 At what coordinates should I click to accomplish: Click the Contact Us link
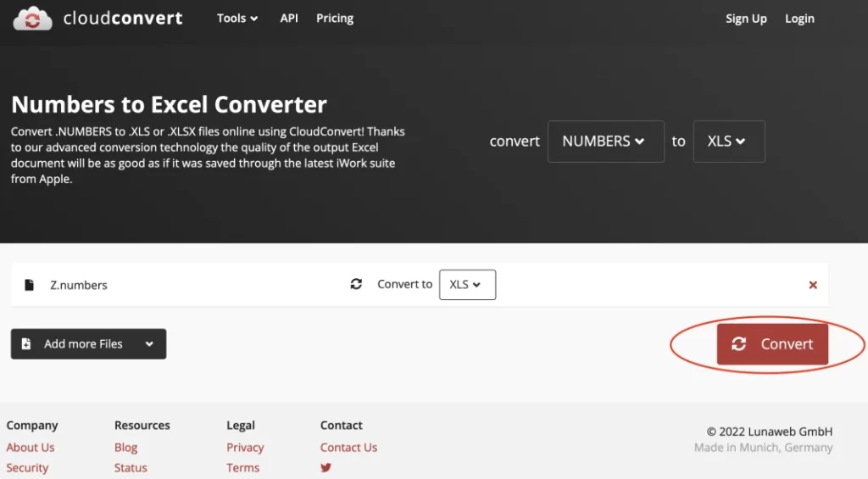coord(348,448)
